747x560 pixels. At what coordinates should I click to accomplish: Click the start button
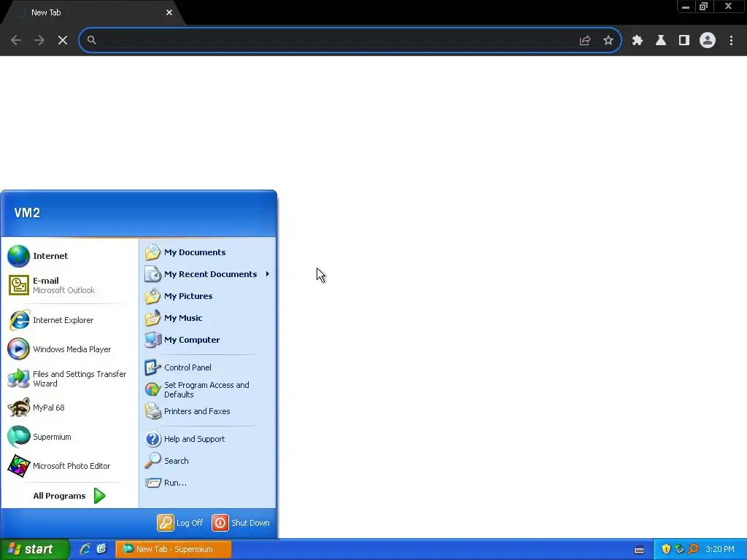34,549
